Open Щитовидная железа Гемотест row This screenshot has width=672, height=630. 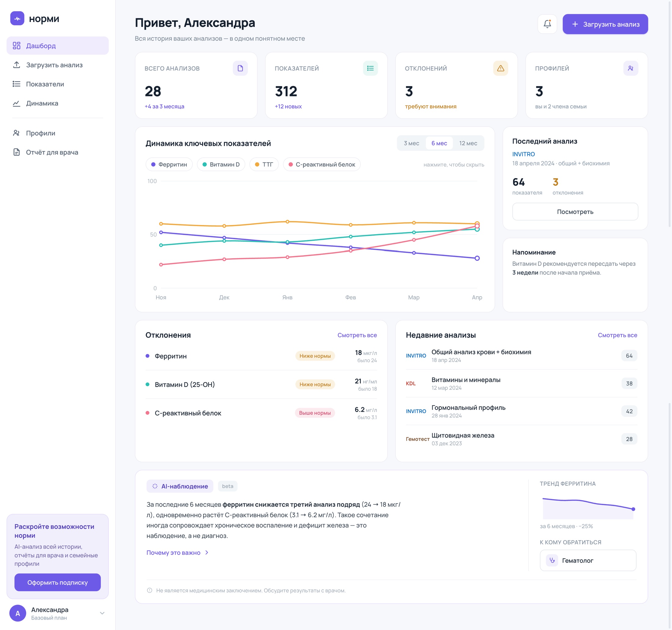[x=522, y=439]
